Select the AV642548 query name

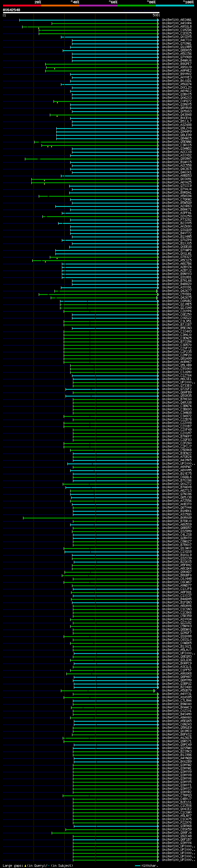coord(11,10)
